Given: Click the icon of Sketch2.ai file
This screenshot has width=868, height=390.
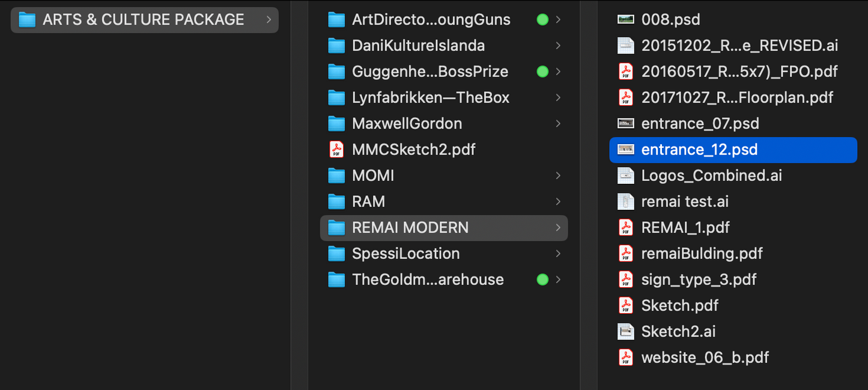Looking at the screenshot, I should coord(626,331).
